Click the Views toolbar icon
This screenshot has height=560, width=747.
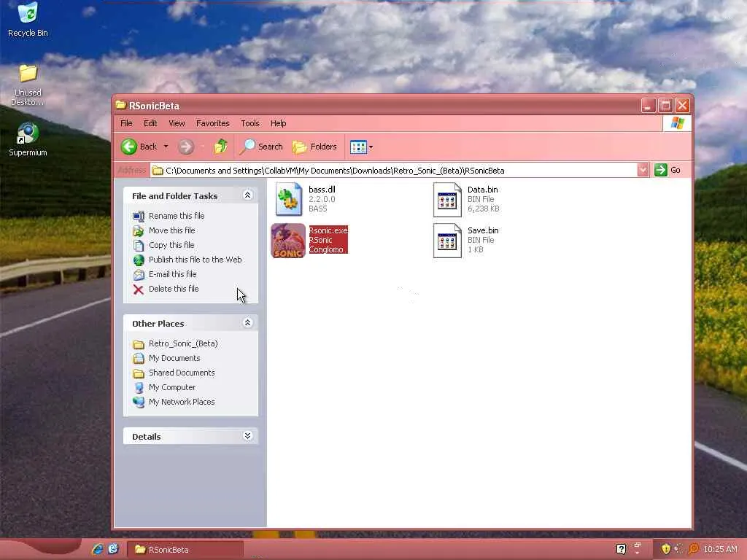coord(357,147)
